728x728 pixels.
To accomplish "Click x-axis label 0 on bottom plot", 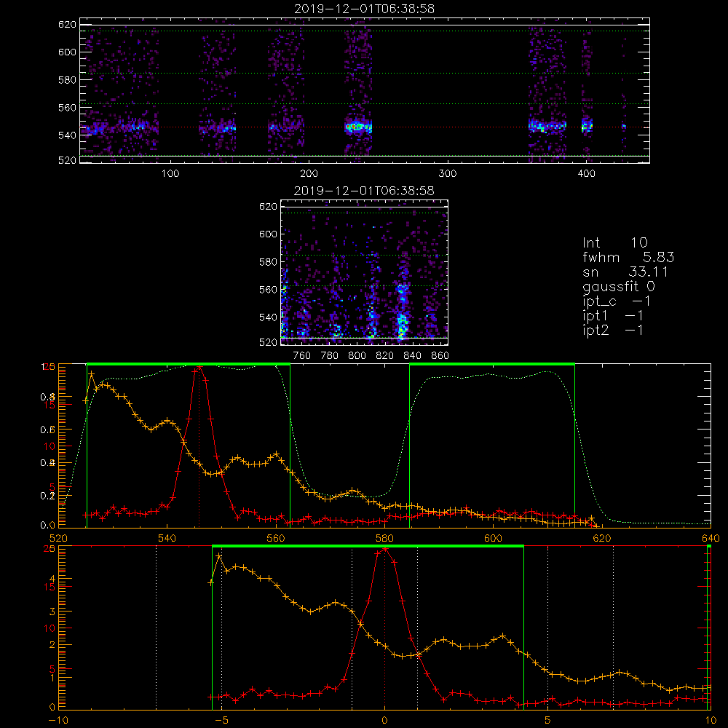I will tap(384, 721).
